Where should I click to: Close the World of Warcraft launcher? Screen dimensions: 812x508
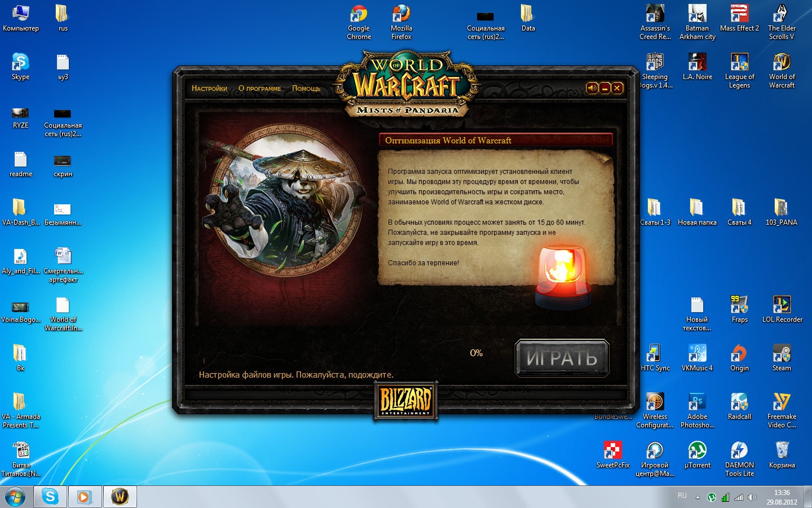[617, 88]
